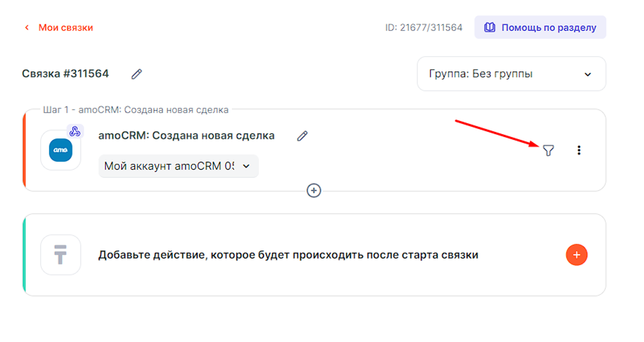Click the Связка #311564 title
Image resolution: width=644 pixels, height=342 pixels.
coord(65,74)
